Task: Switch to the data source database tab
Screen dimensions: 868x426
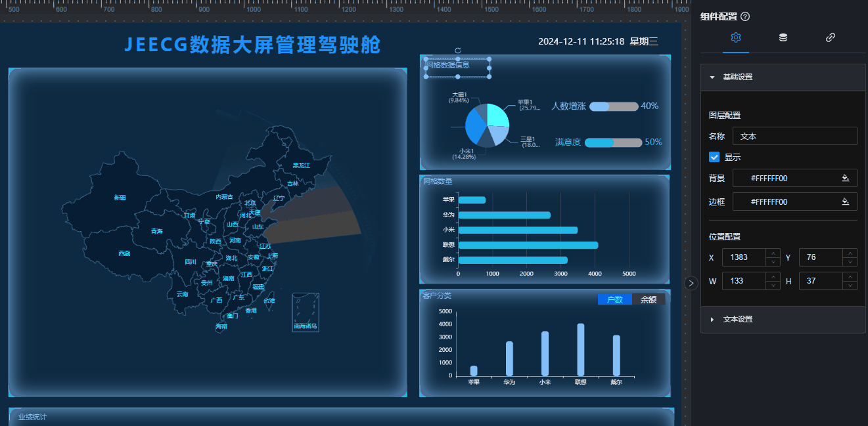Action: pos(783,38)
